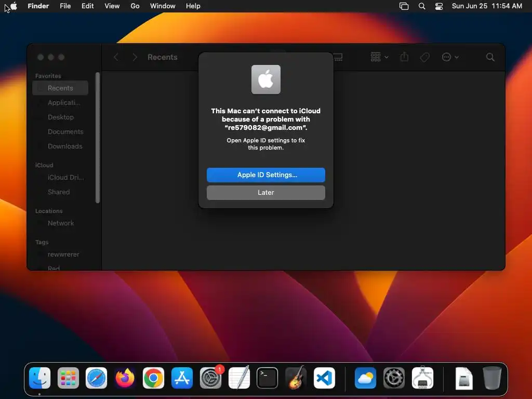Go forward in the Finder window
The height and width of the screenshot is (399, 532).
pos(135,57)
